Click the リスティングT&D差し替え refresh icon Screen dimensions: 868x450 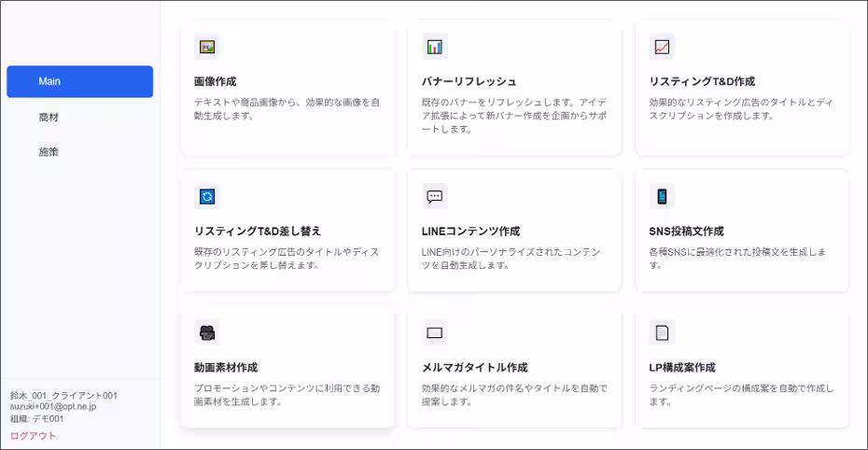point(207,196)
